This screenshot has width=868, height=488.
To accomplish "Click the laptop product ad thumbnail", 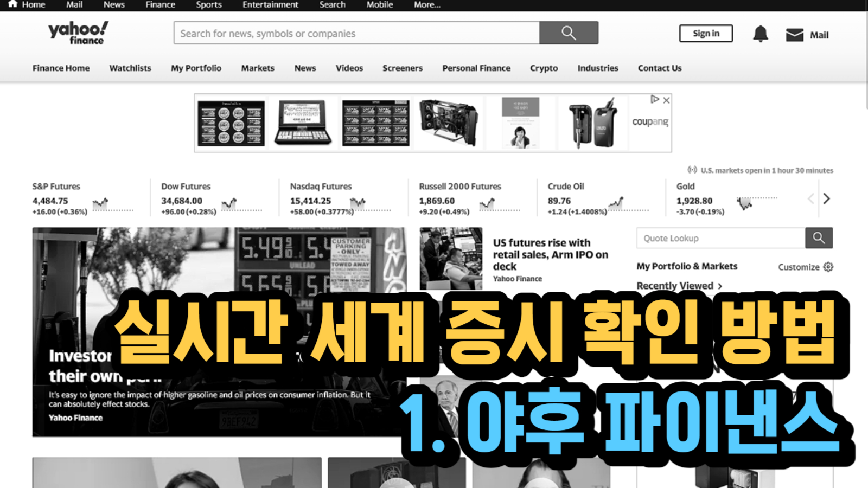I will 303,123.
